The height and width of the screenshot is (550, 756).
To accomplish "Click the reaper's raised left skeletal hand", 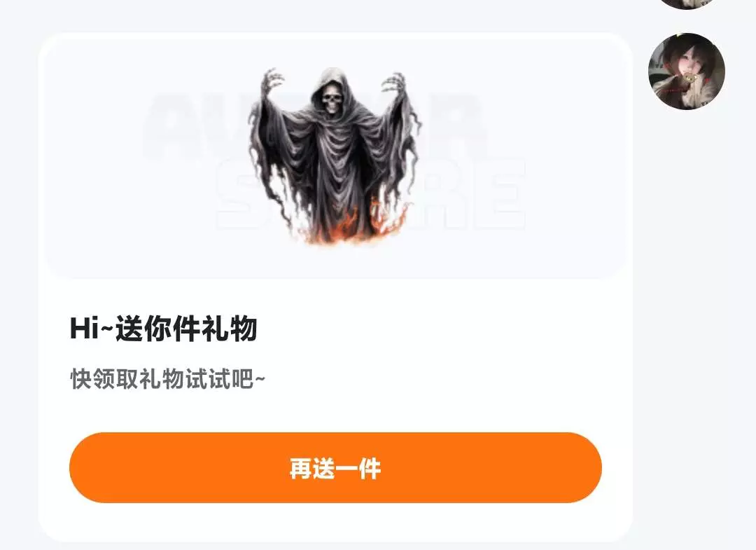I will pyautogui.click(x=273, y=83).
